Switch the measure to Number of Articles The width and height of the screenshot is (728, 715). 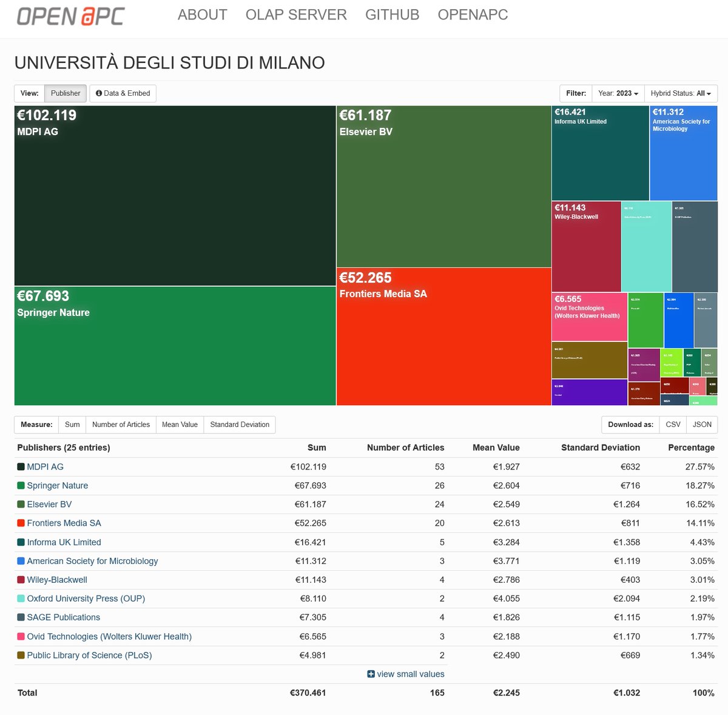pyautogui.click(x=121, y=425)
